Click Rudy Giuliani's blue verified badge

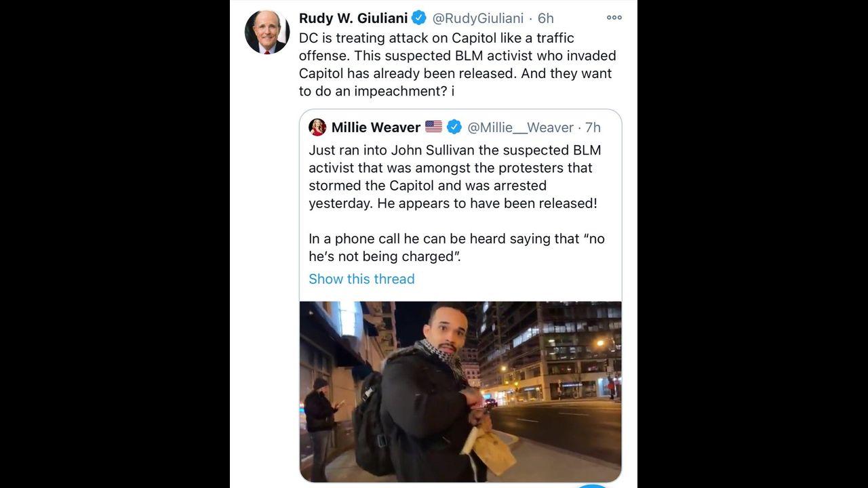tap(420, 18)
